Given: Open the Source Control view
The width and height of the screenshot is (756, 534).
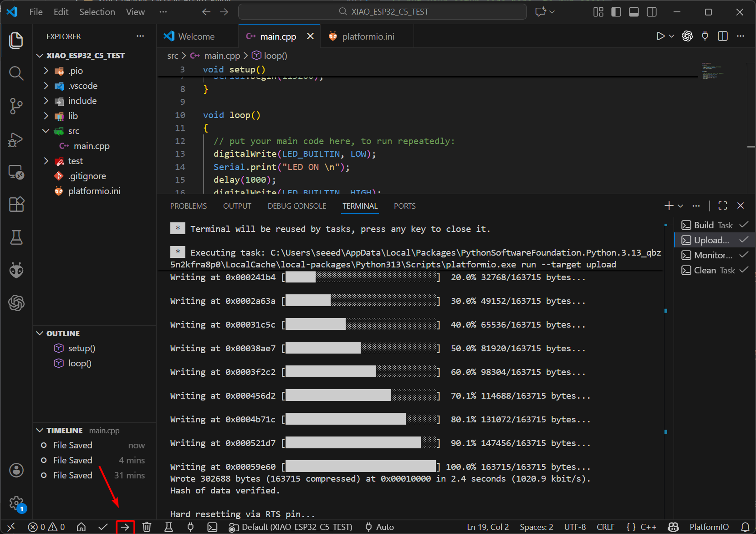Looking at the screenshot, I should pyautogui.click(x=16, y=106).
